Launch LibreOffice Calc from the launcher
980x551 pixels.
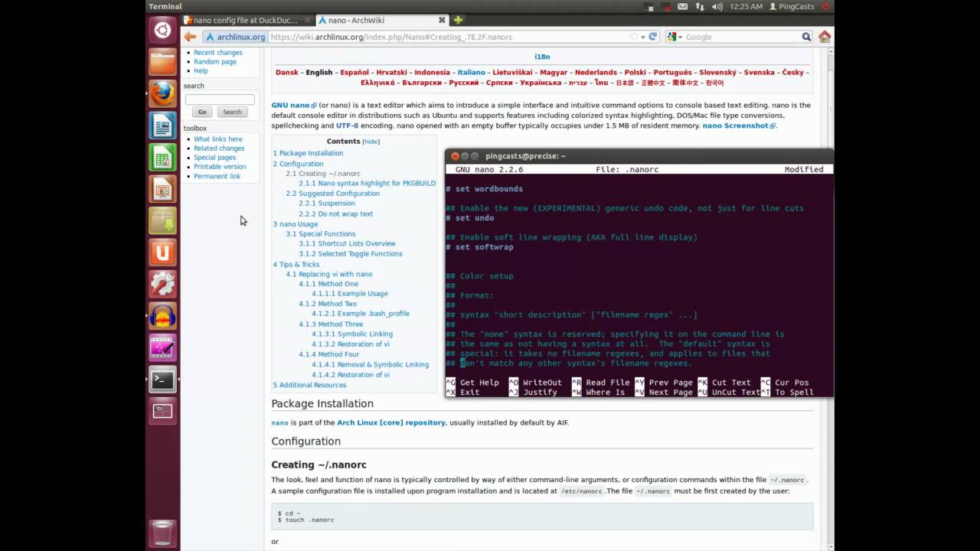pyautogui.click(x=162, y=157)
